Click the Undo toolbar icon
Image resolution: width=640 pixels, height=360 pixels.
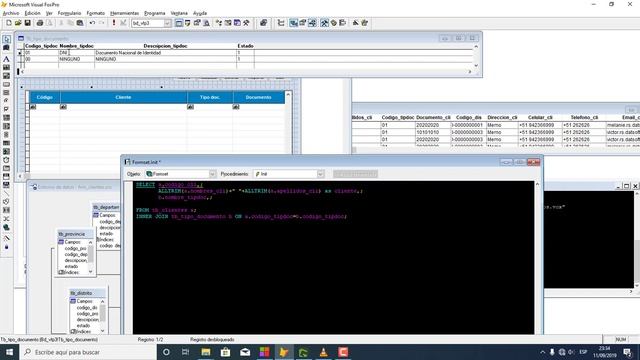coord(92,23)
